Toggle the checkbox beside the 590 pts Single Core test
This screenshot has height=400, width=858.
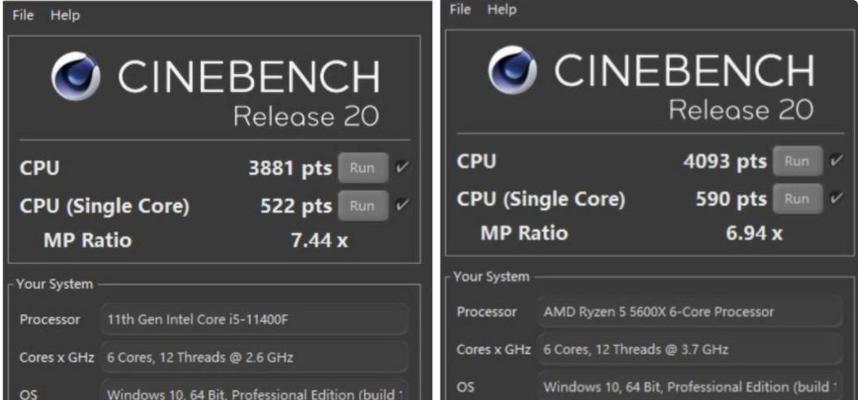point(837,198)
